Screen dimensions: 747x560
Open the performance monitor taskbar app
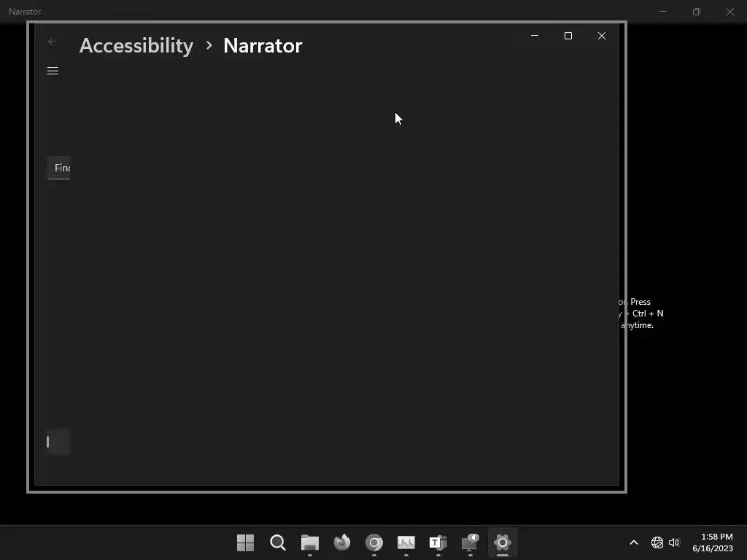pos(406,542)
